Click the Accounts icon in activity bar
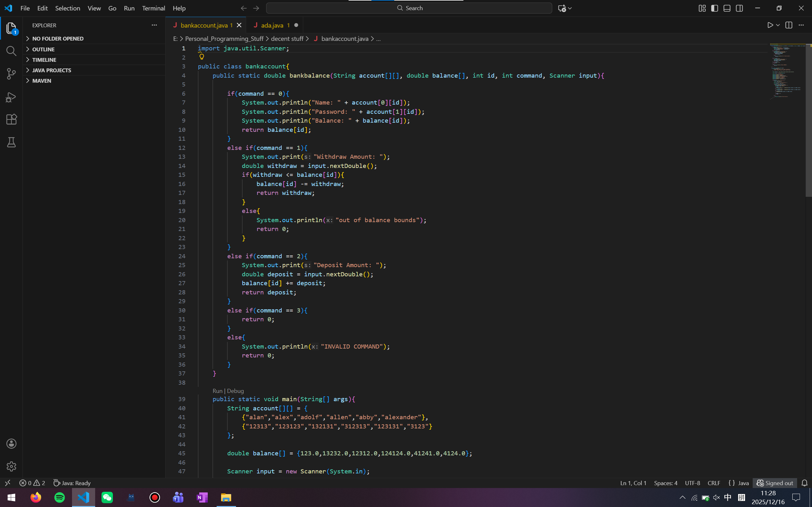 click(x=11, y=444)
